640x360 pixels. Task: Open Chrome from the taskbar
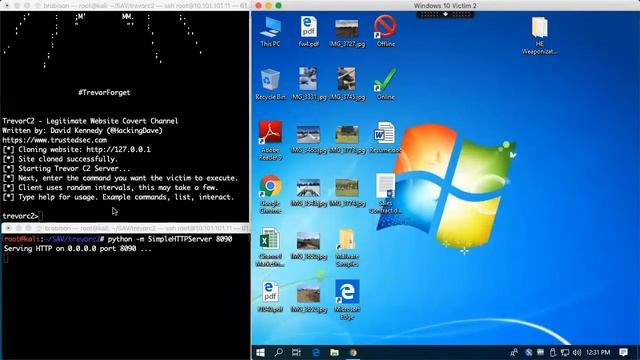click(x=353, y=352)
